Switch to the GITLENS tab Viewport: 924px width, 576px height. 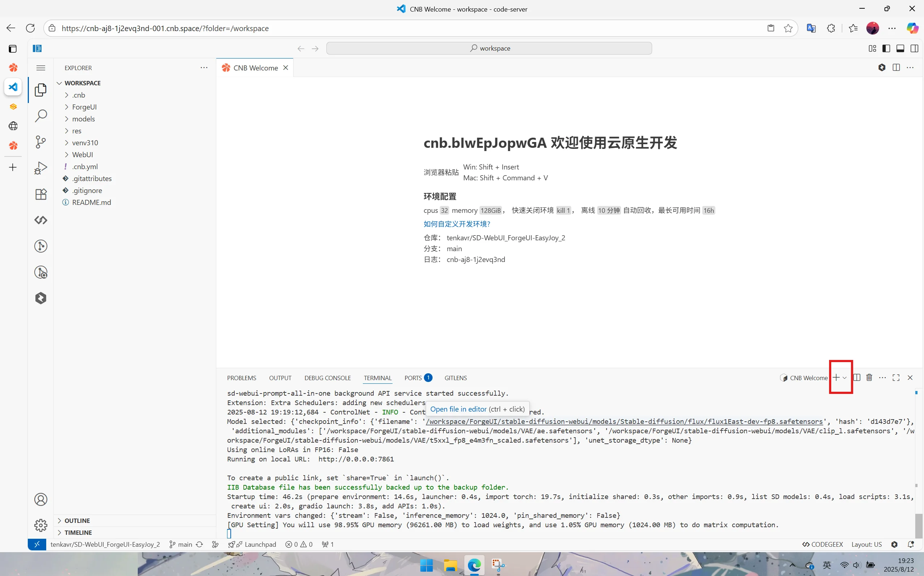(456, 378)
